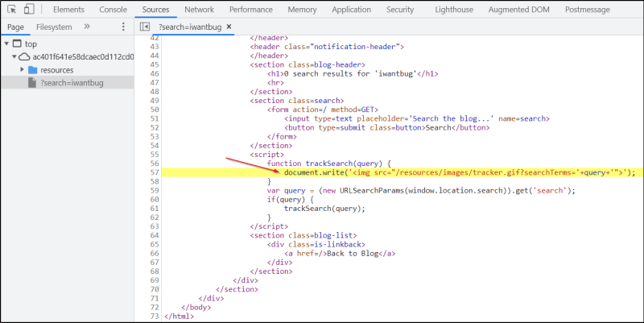Expand the resources folder arrow
This screenshot has width=644, height=323.
23,69
